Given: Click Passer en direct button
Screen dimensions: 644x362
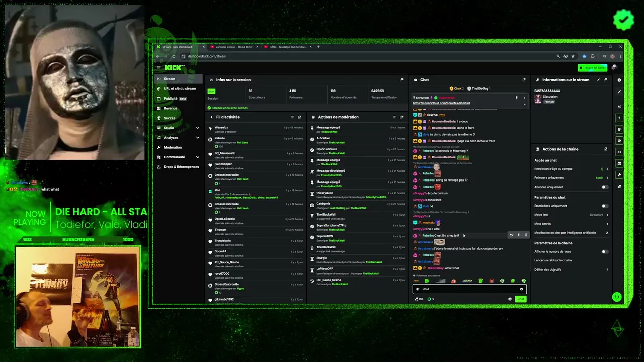Looking at the screenshot, I should click(592, 68).
